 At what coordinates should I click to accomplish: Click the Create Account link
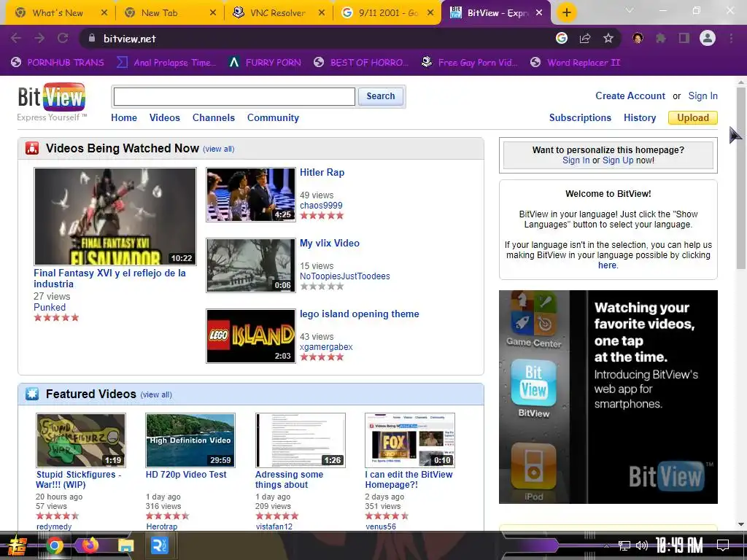[x=630, y=96]
